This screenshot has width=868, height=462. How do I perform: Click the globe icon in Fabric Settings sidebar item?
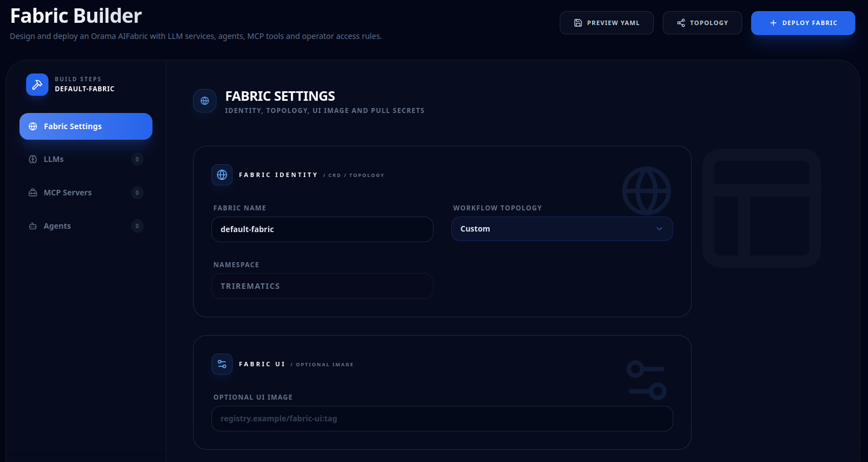(x=33, y=126)
